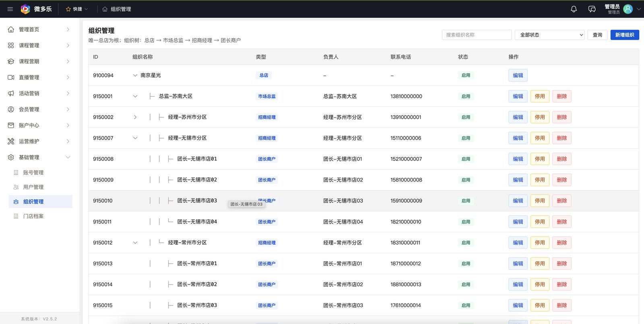The height and width of the screenshot is (324, 644).
Task: Click the 账户中心 wallet icon
Action: [x=11, y=125]
